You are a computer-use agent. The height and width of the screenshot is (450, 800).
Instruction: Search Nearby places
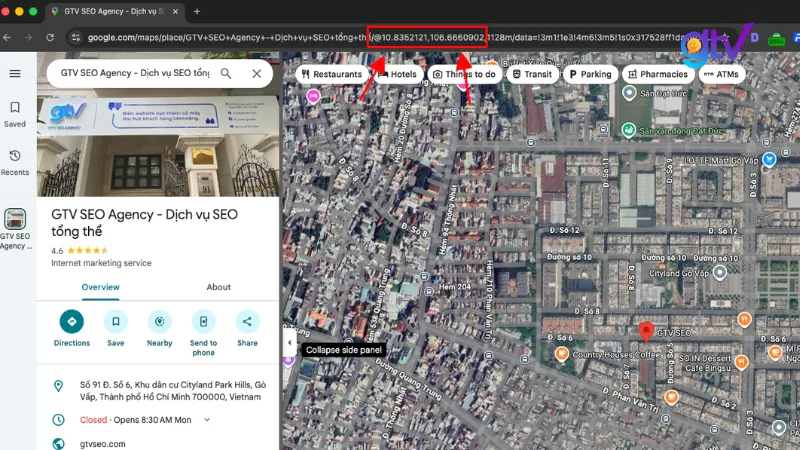point(159,329)
